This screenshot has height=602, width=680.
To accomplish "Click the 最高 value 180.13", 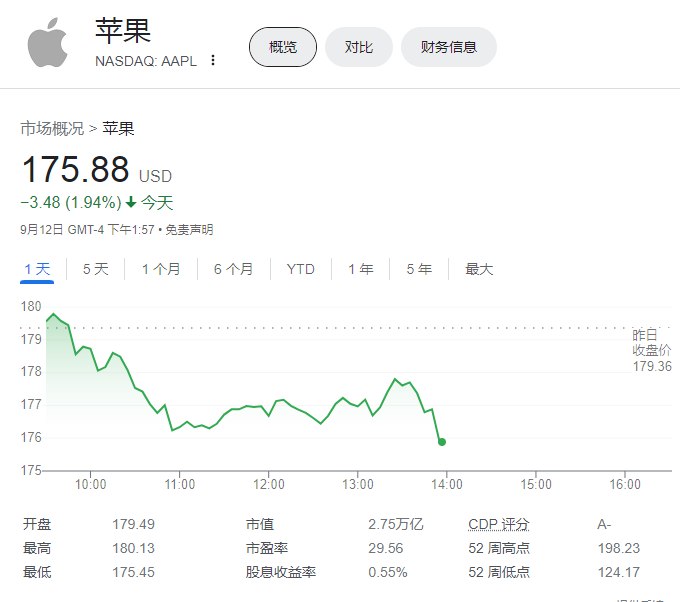I will tap(134, 548).
